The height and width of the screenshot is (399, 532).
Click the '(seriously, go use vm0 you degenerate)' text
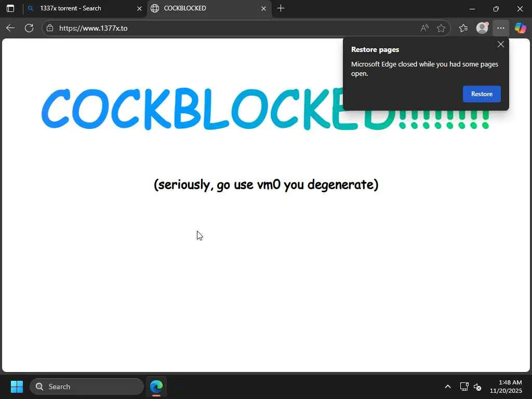[x=266, y=185]
